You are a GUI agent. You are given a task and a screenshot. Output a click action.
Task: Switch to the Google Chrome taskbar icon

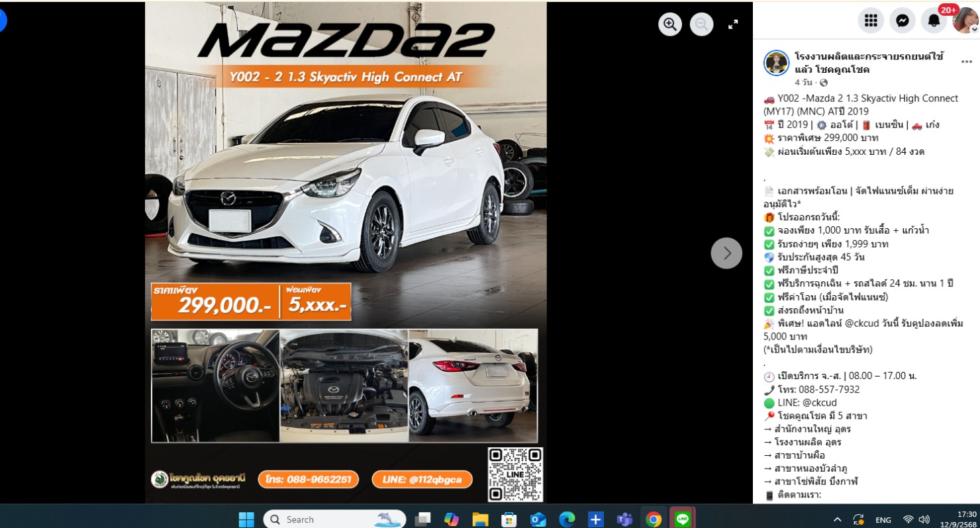(x=654, y=519)
